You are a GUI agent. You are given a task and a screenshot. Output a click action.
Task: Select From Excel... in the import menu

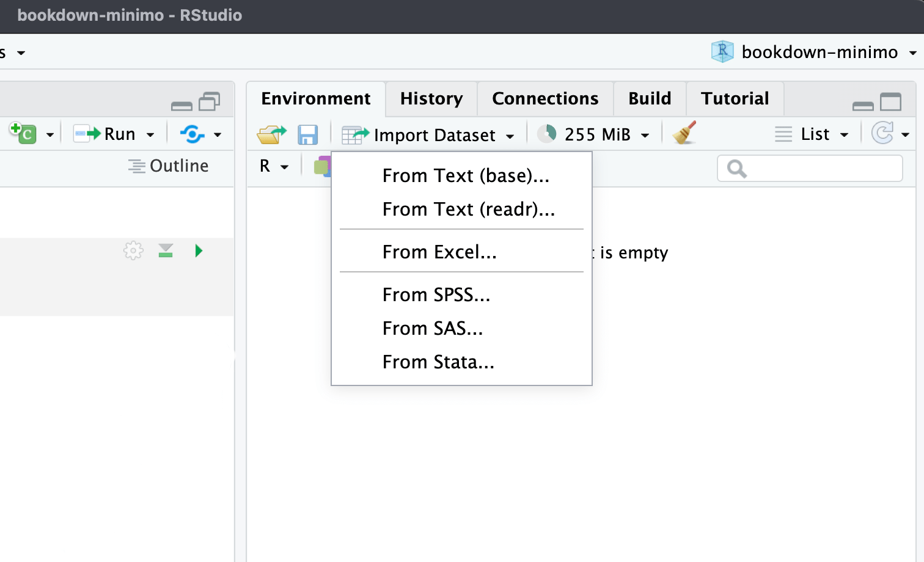pos(461,252)
